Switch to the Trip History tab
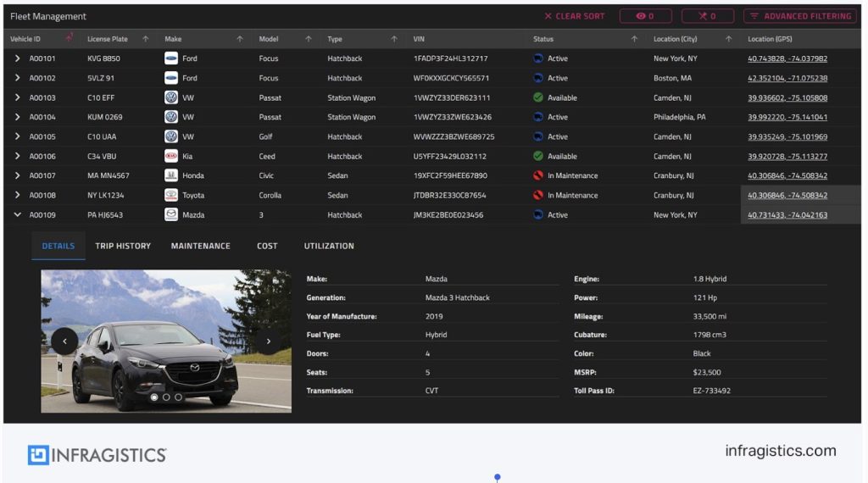 tap(123, 246)
